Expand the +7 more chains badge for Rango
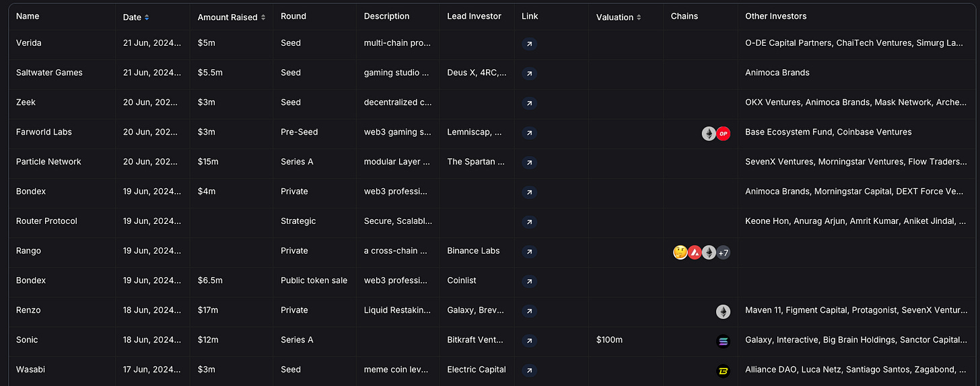The width and height of the screenshot is (980, 386). 723,252
